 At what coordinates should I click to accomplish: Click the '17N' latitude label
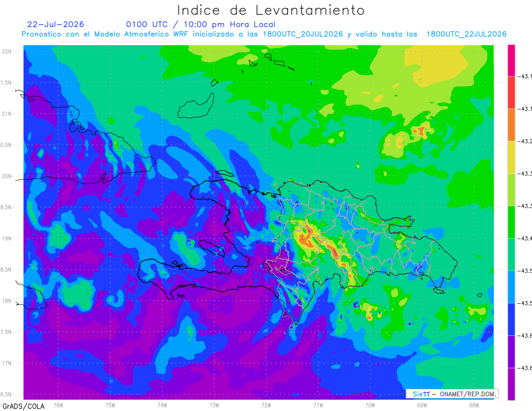coord(7,363)
